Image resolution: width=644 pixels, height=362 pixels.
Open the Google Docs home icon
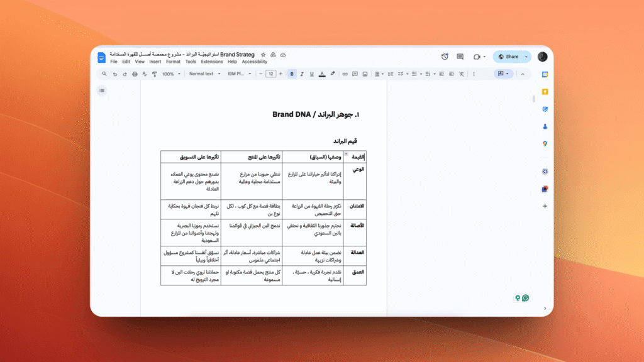101,57
